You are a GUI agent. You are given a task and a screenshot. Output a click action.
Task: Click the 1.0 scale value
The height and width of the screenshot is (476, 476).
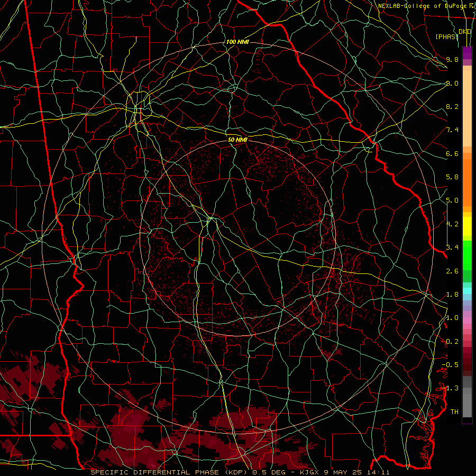(452, 318)
